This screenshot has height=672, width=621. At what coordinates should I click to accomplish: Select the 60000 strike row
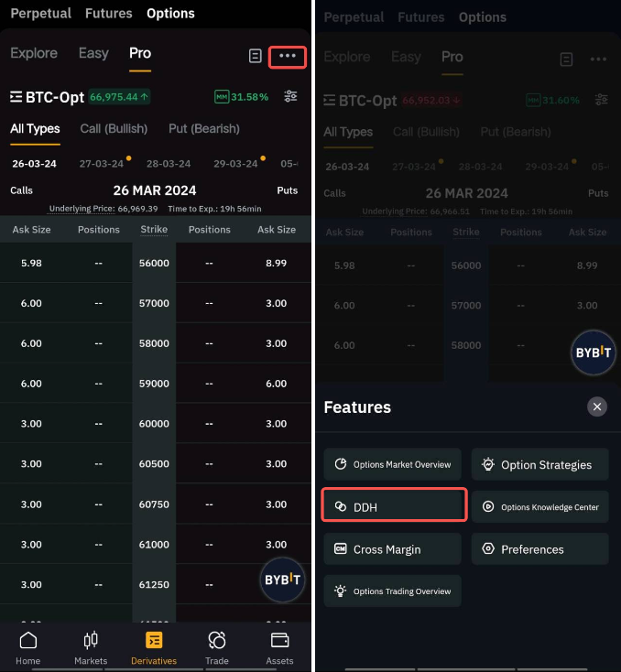[154, 425]
